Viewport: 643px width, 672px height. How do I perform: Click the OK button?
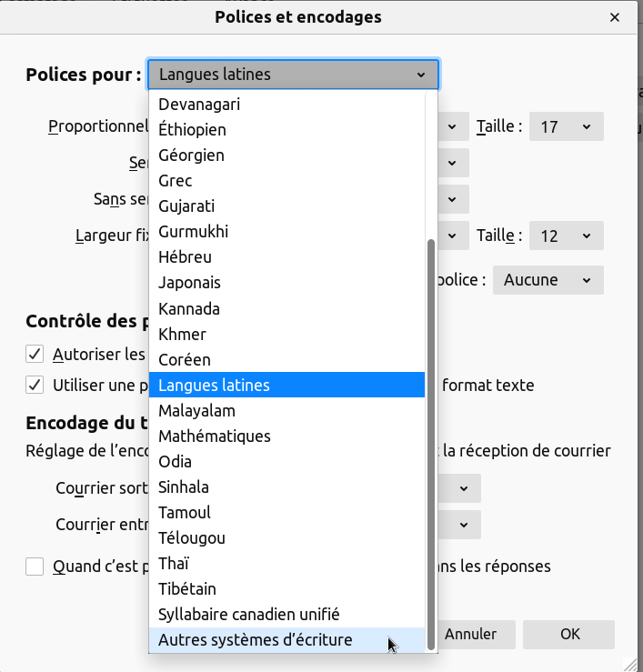[569, 634]
